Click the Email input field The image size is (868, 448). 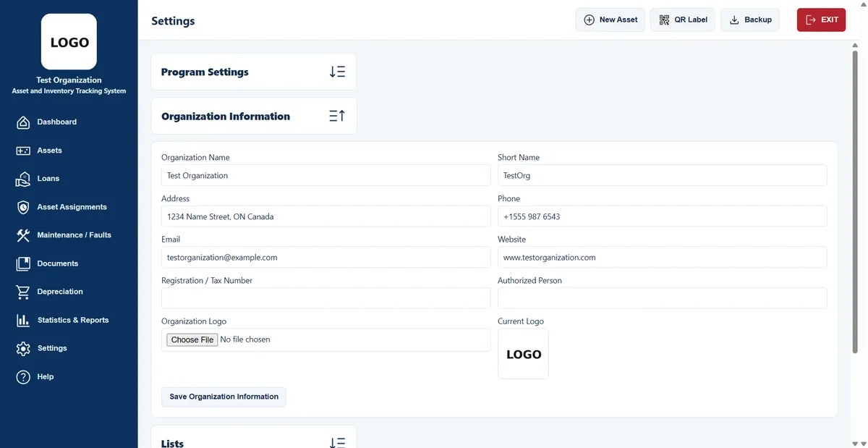(325, 257)
